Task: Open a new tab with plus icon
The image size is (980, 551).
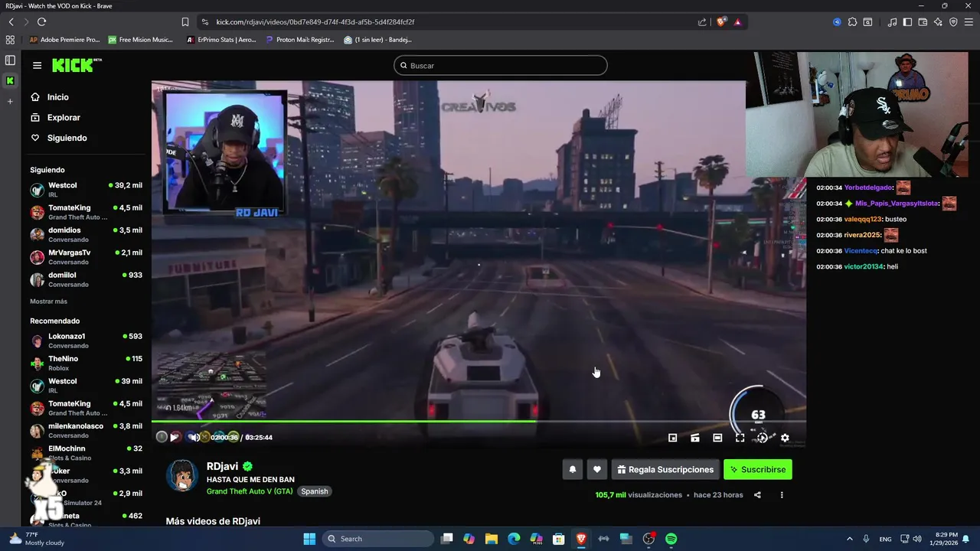Action: (10, 101)
